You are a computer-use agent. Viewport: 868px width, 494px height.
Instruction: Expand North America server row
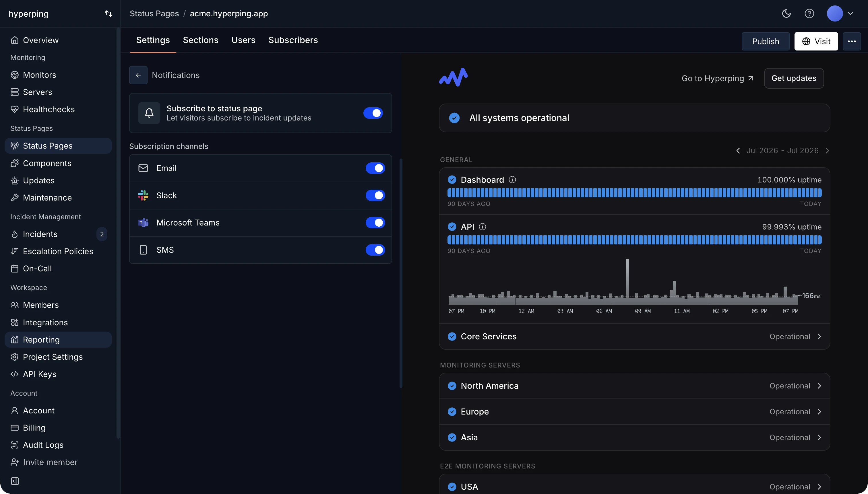(634, 386)
